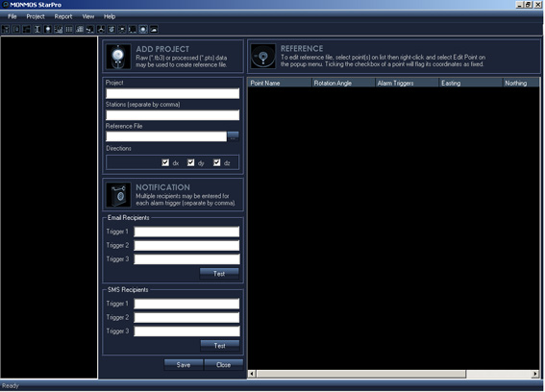Open the Report menu
The width and height of the screenshot is (545, 392).
[63, 16]
